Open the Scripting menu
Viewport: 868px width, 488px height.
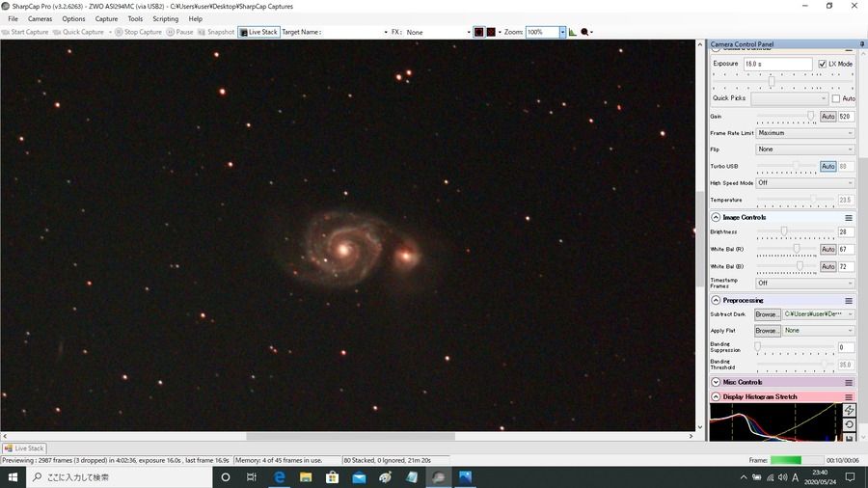pyautogui.click(x=166, y=19)
